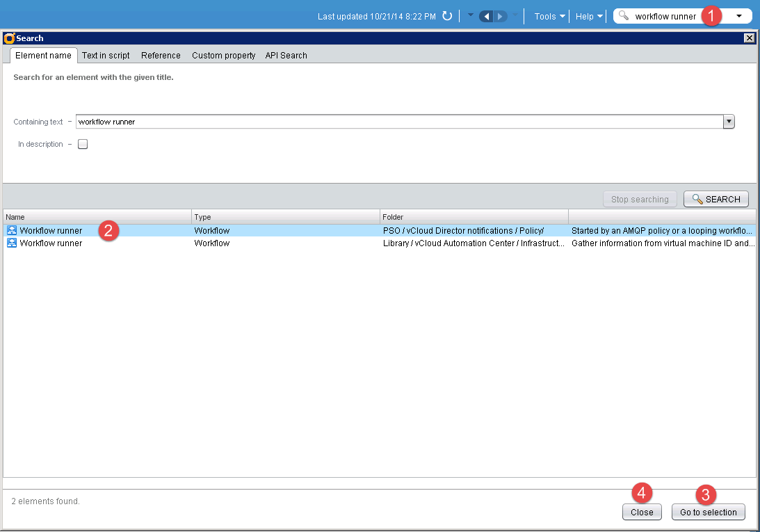
Task: Click the magnifier icon in top search box
Action: pos(624,16)
